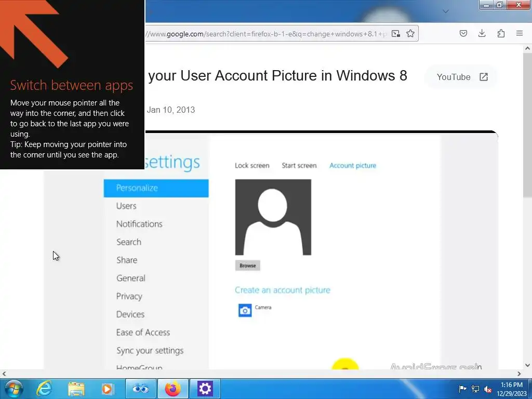Click the Camera app icon
Screen dimensions: 532x399
(245, 311)
